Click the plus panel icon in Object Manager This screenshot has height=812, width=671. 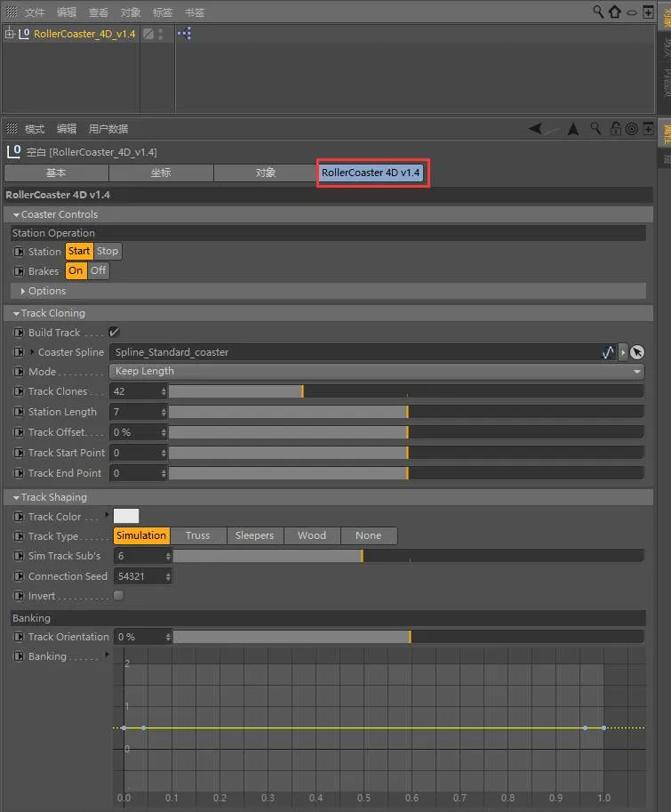click(648, 12)
